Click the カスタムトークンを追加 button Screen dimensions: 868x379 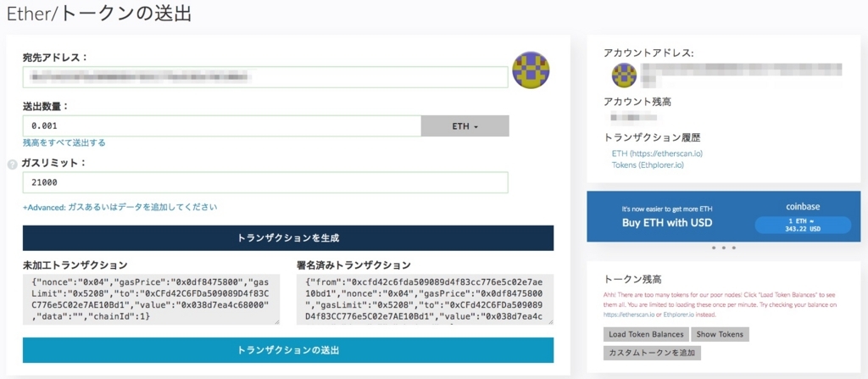[650, 352]
